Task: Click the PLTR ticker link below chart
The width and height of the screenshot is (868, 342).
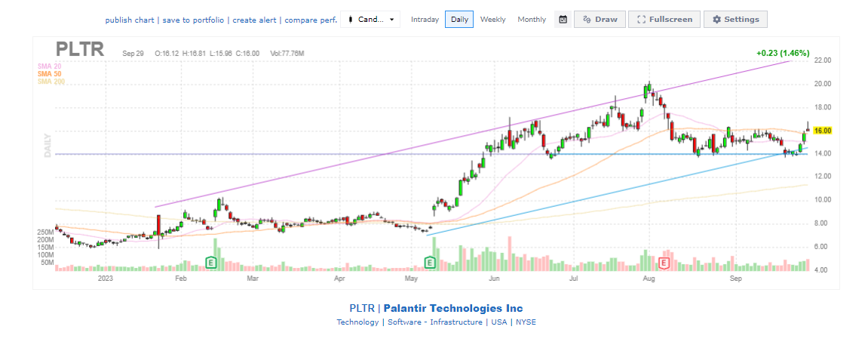Action: [362, 308]
